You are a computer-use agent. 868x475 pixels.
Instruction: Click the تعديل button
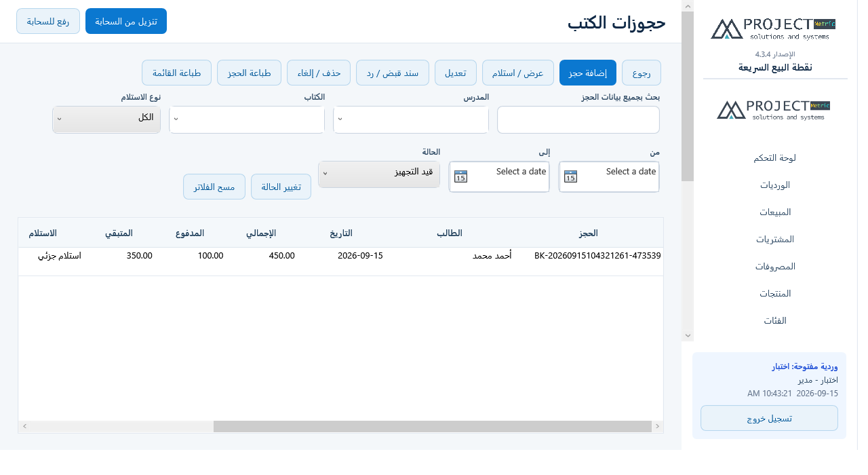(x=456, y=73)
